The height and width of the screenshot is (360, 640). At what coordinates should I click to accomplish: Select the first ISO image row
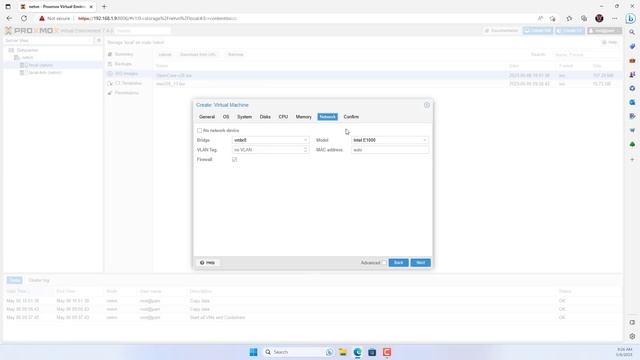387,76
